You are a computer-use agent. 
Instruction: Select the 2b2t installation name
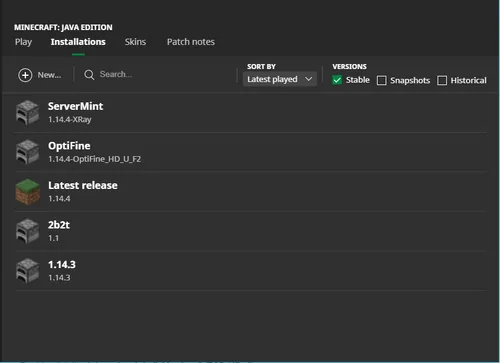[x=59, y=225]
